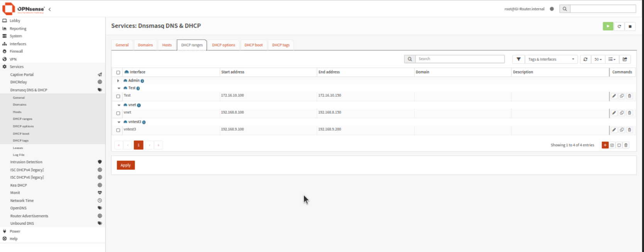Open Unbound DNS in the sidebar

22,223
